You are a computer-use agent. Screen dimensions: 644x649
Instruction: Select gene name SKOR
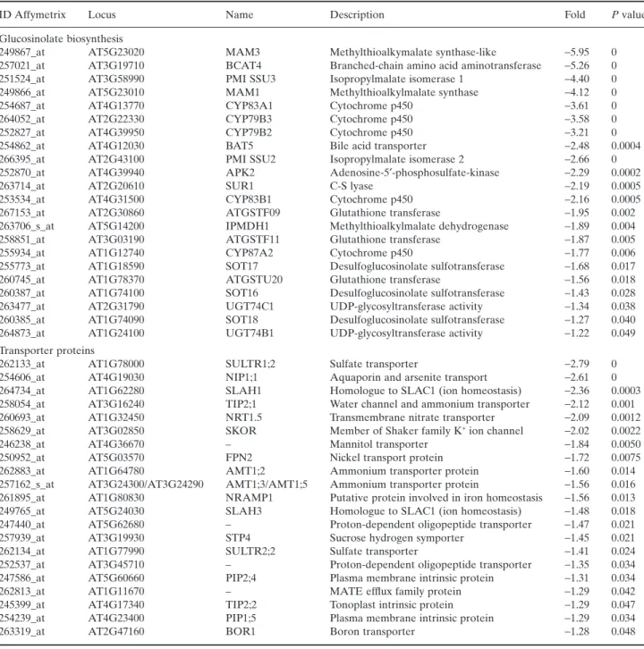pos(241,431)
